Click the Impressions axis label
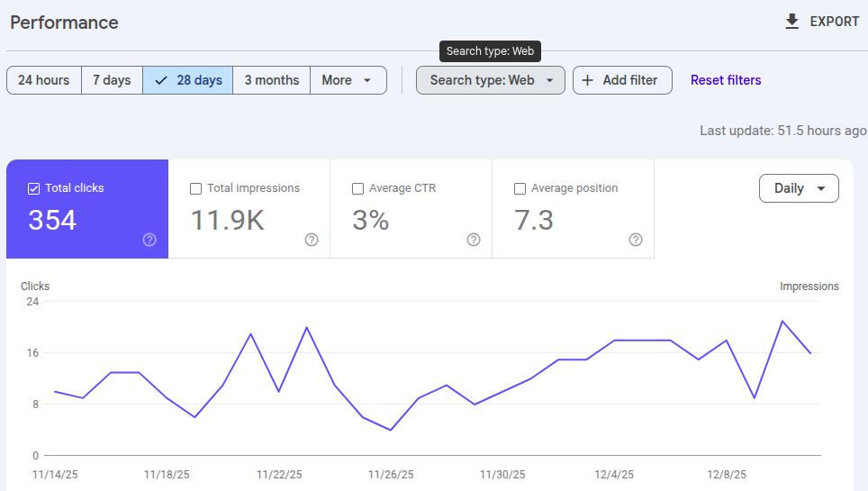The width and height of the screenshot is (868, 491). point(809,286)
